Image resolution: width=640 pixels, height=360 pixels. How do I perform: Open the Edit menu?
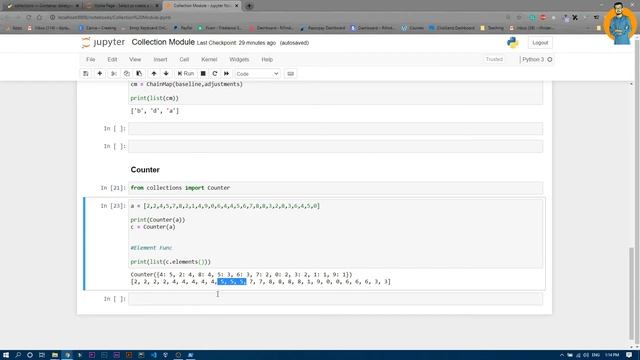(x=112, y=59)
